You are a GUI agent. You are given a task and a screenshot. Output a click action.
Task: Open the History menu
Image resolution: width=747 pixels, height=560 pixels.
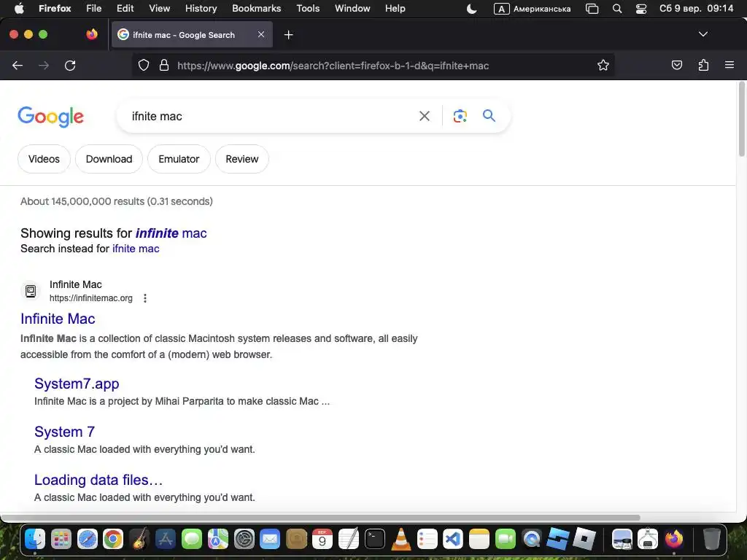point(201,9)
